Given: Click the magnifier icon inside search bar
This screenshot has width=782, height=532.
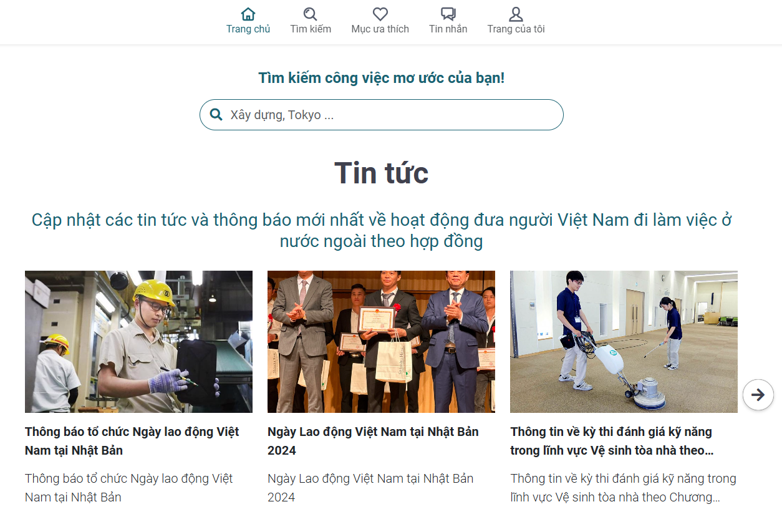Looking at the screenshot, I should 216,115.
